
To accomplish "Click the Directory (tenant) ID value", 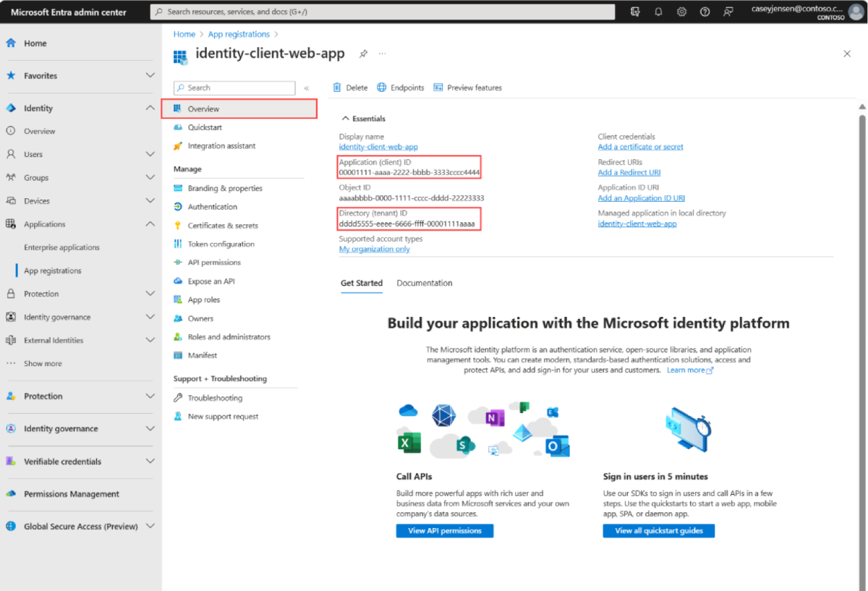I will click(407, 224).
